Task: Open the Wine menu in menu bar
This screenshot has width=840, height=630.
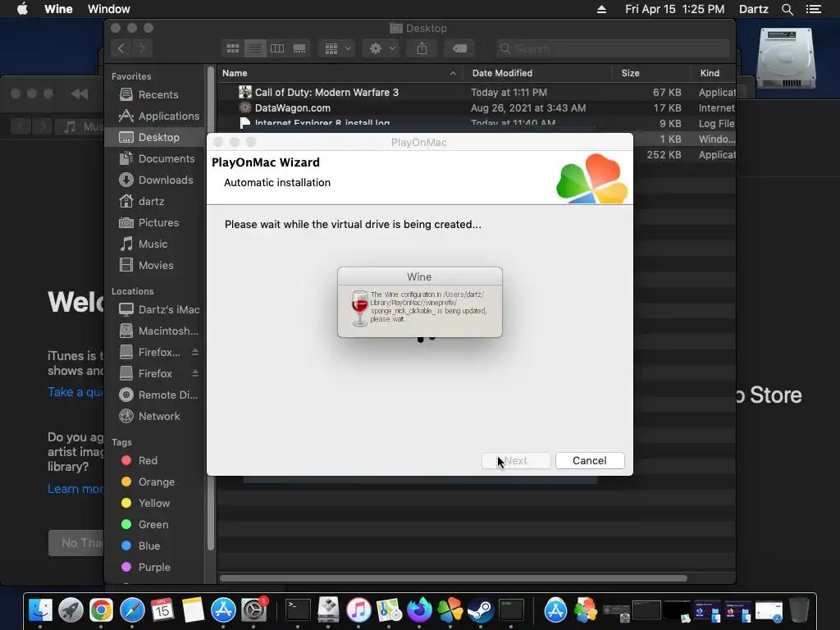Action: (x=58, y=9)
